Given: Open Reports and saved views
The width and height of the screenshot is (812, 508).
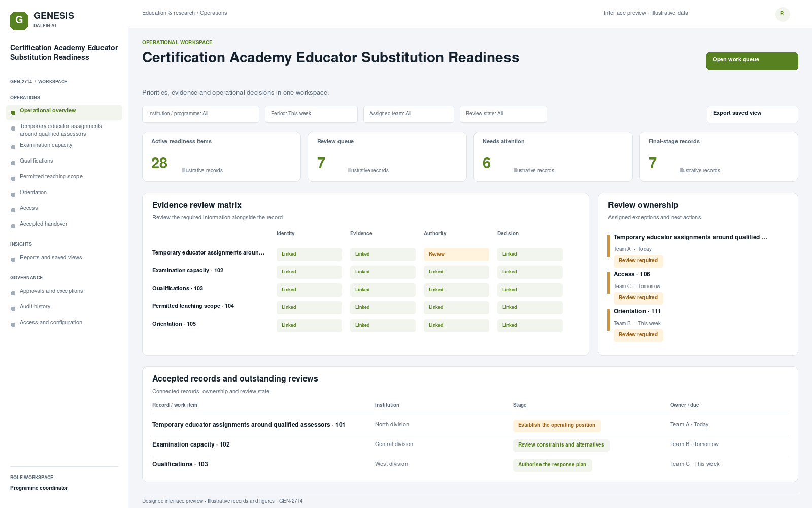Looking at the screenshot, I should [x=64, y=258].
